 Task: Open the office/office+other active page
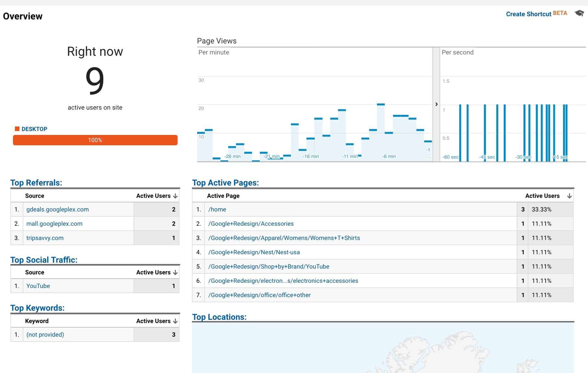pos(259,295)
